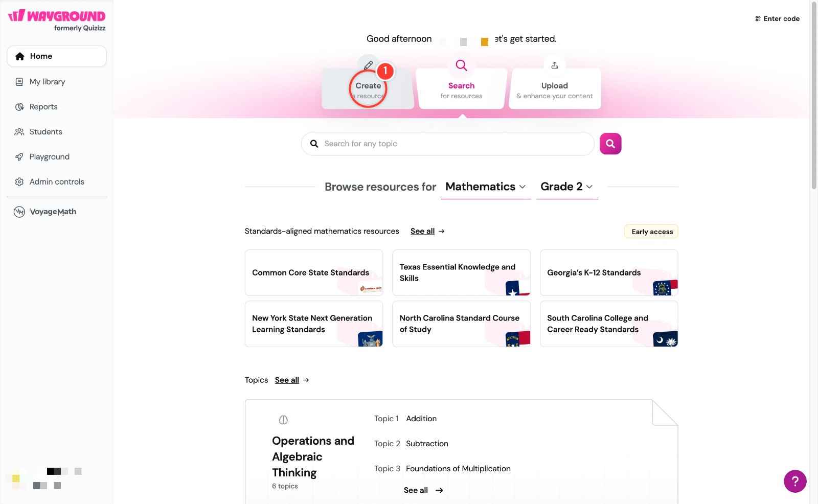Click See all inside Operations card
Viewport: 818px width, 504px height.
click(423, 490)
